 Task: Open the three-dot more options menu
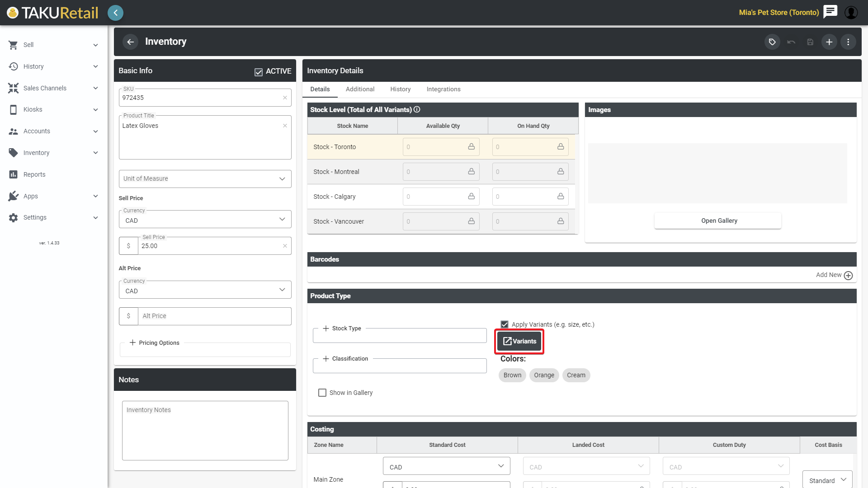pos(848,42)
